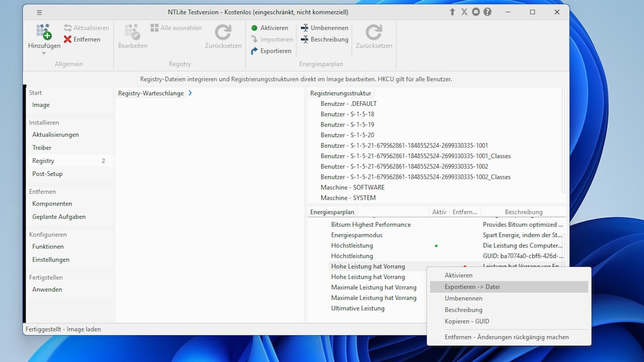Open the help question mark icon
The image size is (644, 362).
click(x=487, y=12)
